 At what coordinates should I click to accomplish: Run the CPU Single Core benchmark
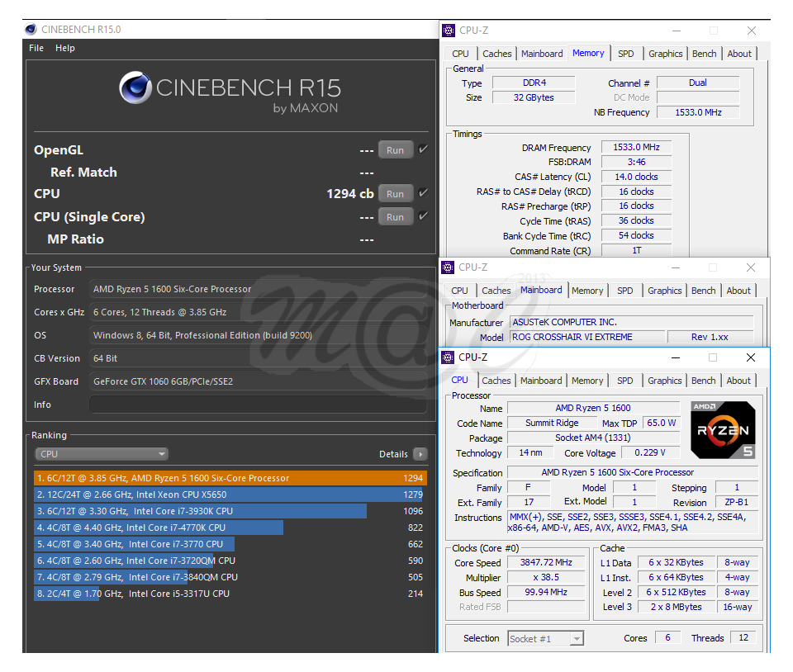coord(395,217)
